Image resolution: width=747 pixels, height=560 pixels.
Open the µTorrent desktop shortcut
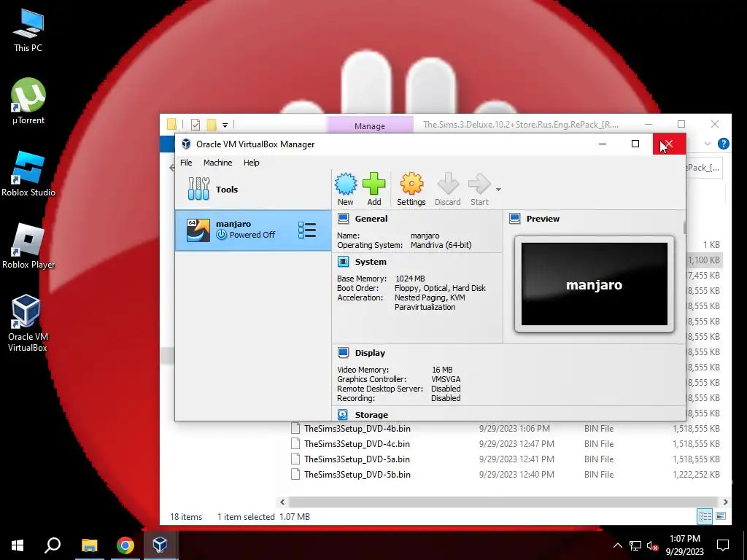(28, 101)
